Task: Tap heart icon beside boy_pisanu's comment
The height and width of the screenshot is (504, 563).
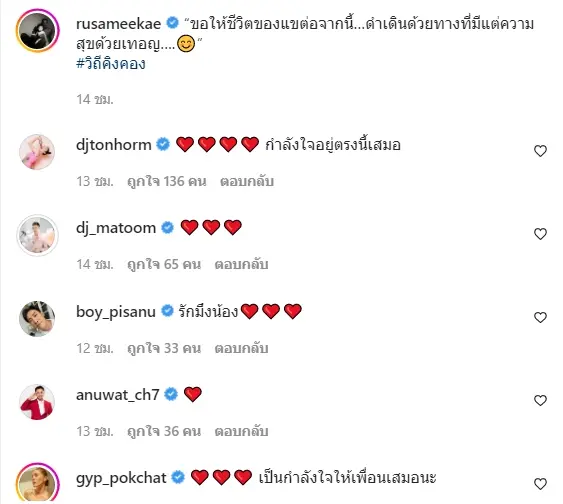Action: (540, 317)
